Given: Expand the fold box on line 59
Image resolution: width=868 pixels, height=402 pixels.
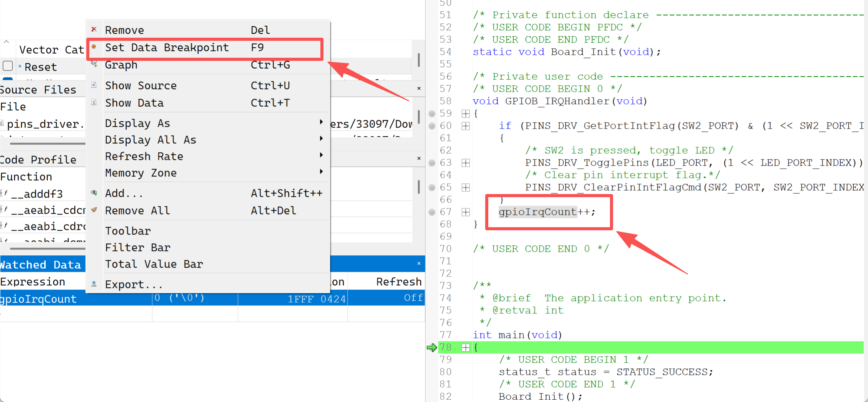Looking at the screenshot, I should 466,114.
